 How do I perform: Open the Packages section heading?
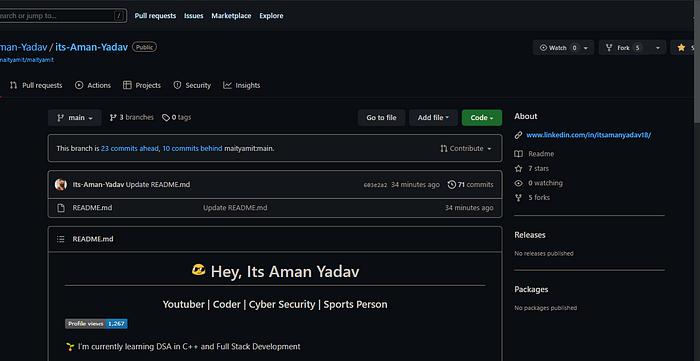tap(531, 289)
